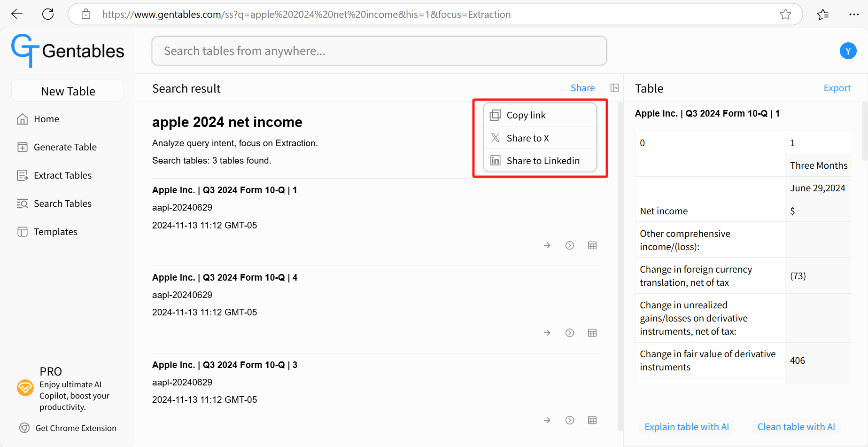Click the table grid icon under Form 10-Q | 3
Viewport: 868px width, 447px height.
tap(592, 420)
